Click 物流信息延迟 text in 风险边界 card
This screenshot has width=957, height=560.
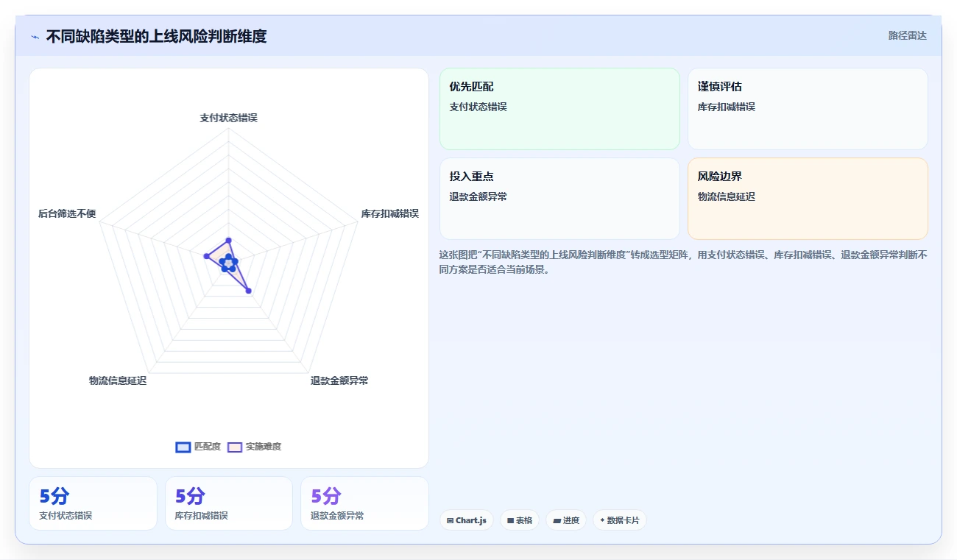pyautogui.click(x=727, y=196)
